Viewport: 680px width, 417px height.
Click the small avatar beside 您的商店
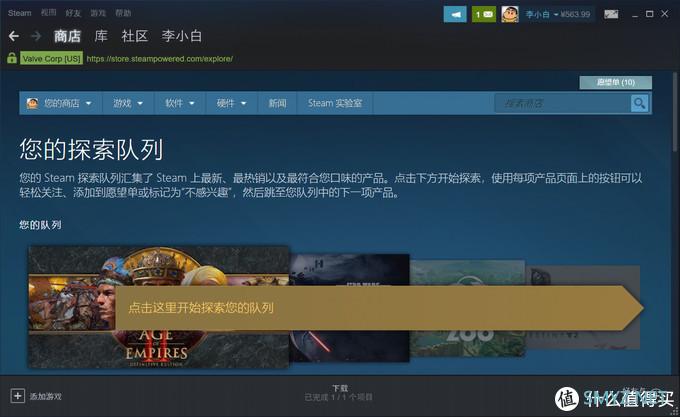[x=32, y=103]
